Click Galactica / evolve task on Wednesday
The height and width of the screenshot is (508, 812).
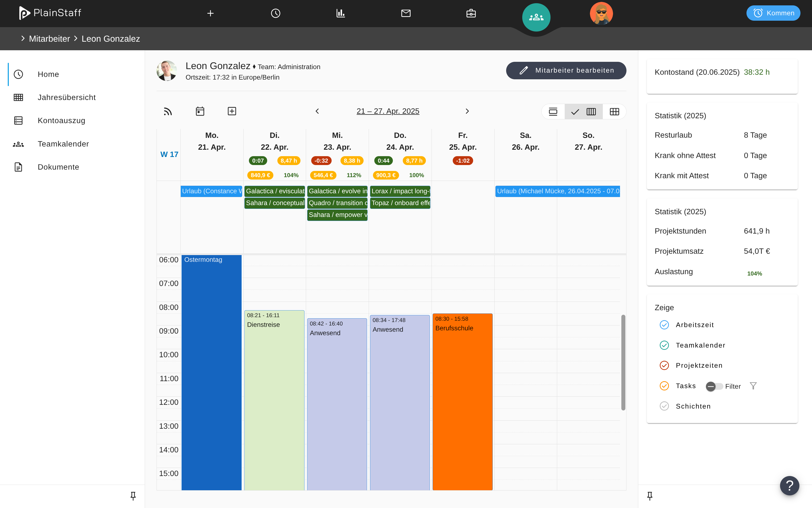tap(337, 191)
